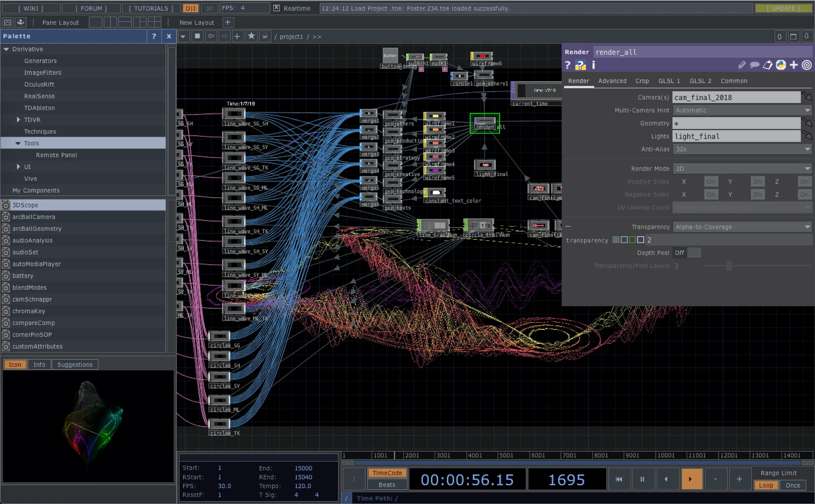Open the Multi-Camera Hint dropdown
This screenshot has height=504, width=815.
(x=742, y=110)
